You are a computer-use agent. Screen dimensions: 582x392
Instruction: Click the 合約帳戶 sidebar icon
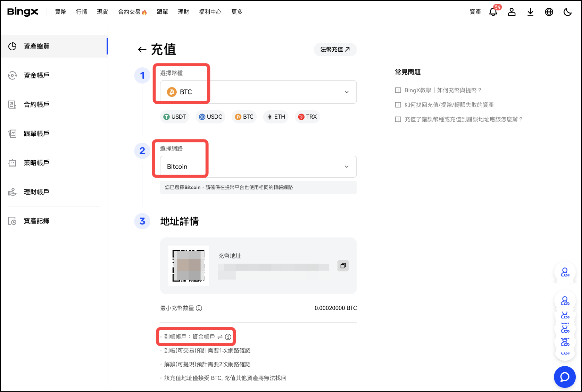pos(13,104)
